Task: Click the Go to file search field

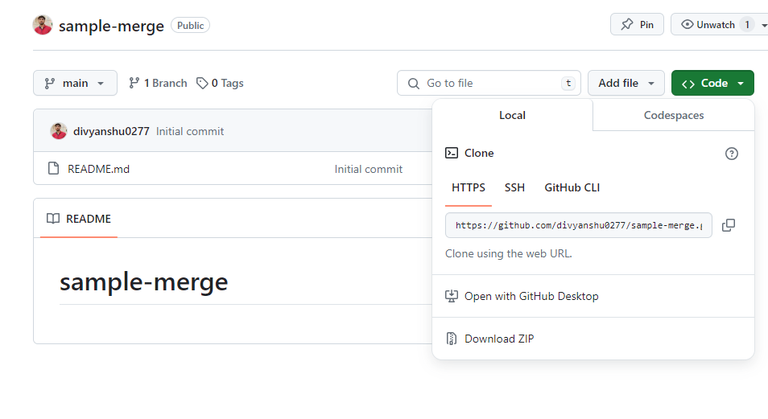Action: [x=488, y=83]
